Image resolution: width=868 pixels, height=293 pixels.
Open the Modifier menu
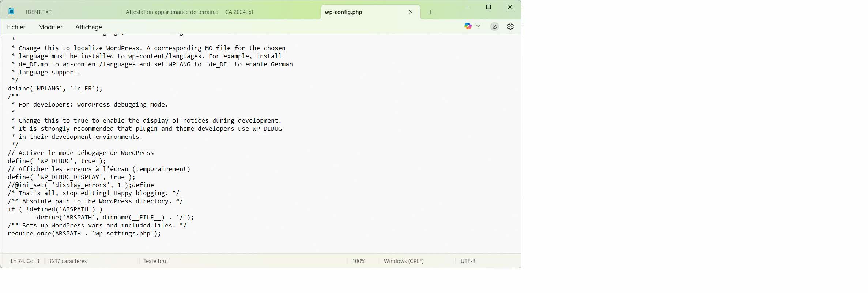click(x=50, y=27)
